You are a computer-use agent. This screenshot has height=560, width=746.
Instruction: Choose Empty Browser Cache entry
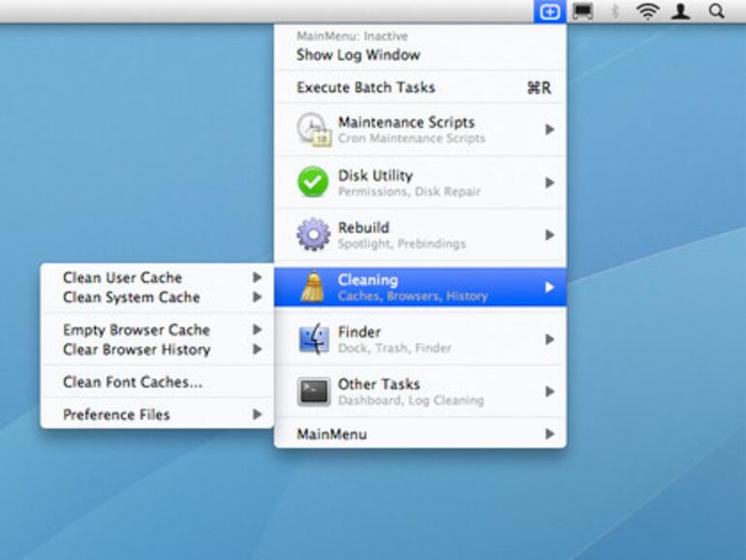[x=137, y=329]
